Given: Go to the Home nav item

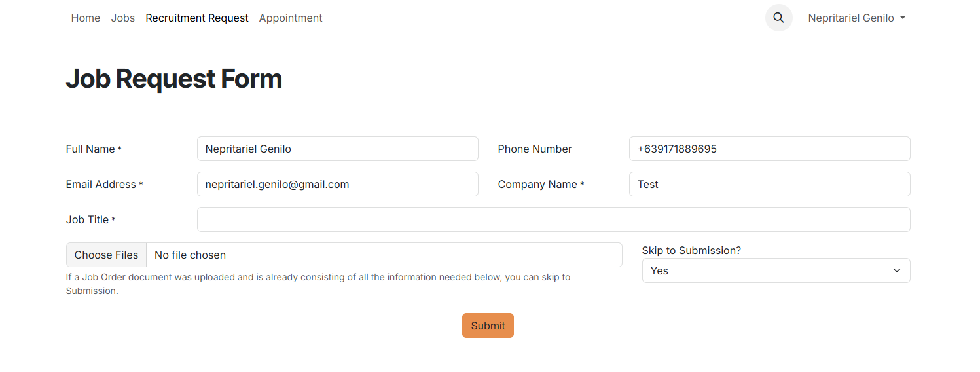Looking at the screenshot, I should tap(86, 18).
